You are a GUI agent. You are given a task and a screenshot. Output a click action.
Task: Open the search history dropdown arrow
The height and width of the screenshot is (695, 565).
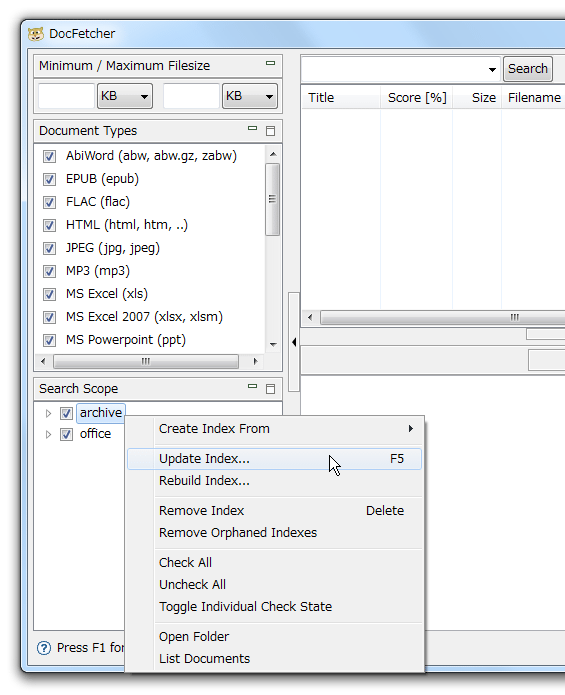click(x=492, y=70)
